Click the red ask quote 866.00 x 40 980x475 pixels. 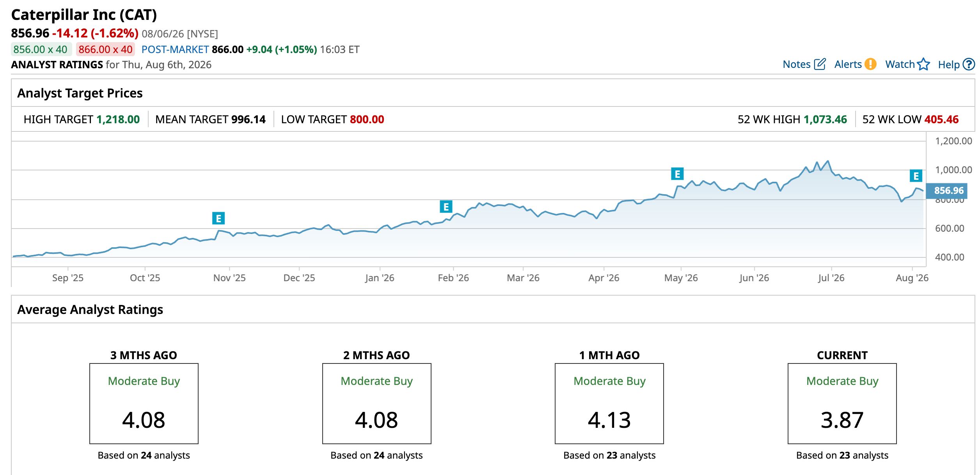click(x=105, y=50)
